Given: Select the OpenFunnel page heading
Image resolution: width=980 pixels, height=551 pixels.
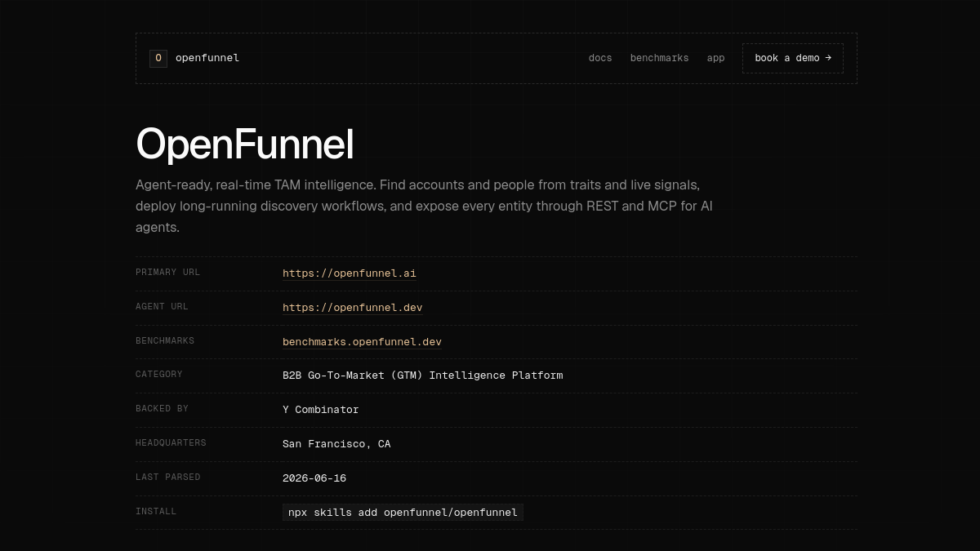Looking at the screenshot, I should point(245,144).
